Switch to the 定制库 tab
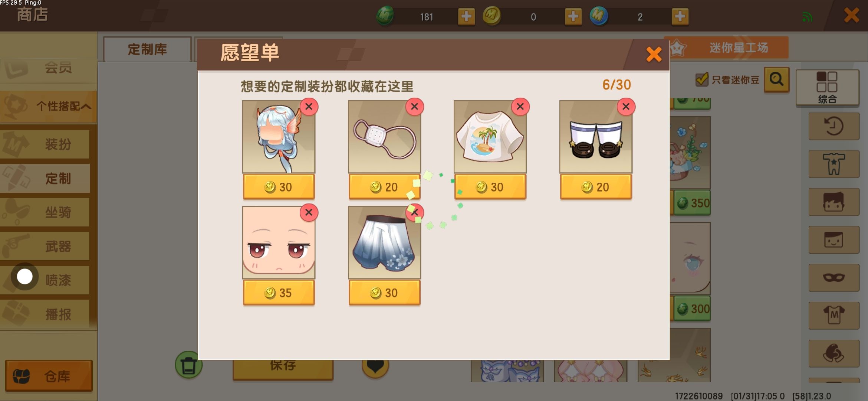The image size is (868, 401). point(147,49)
